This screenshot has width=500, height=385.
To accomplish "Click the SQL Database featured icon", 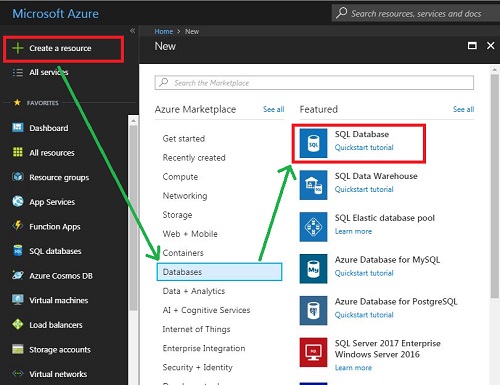I will pyautogui.click(x=313, y=143).
